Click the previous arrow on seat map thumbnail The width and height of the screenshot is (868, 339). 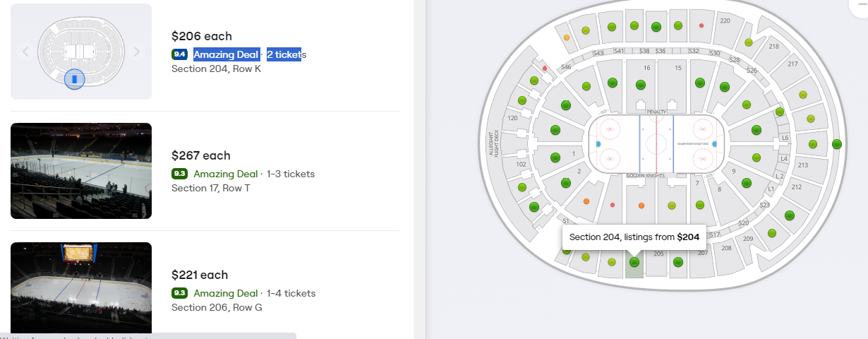pos(25,52)
